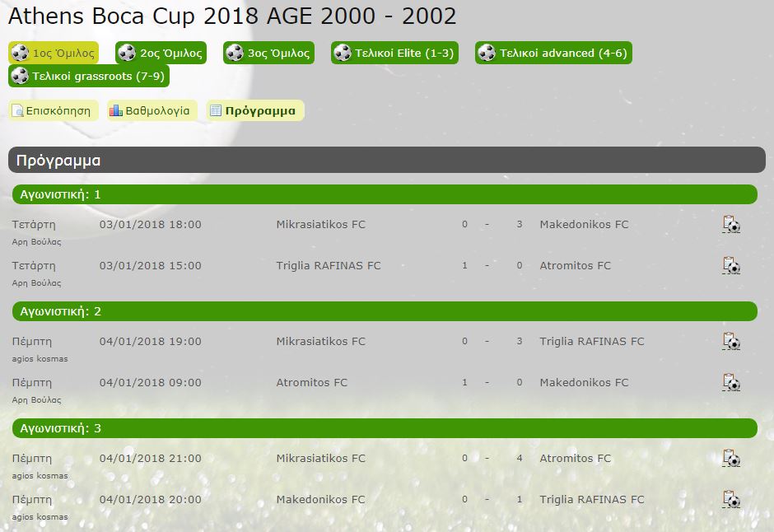Screen dimensions: 774x532
Task: Open report icon for Mikrasiatikos vs Triglia RAFINAS
Action: click(731, 342)
